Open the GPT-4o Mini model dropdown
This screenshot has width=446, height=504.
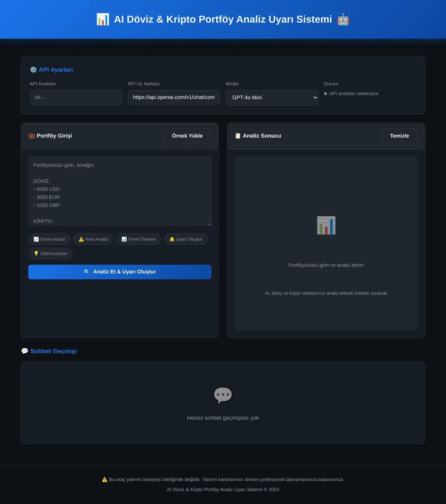272,98
